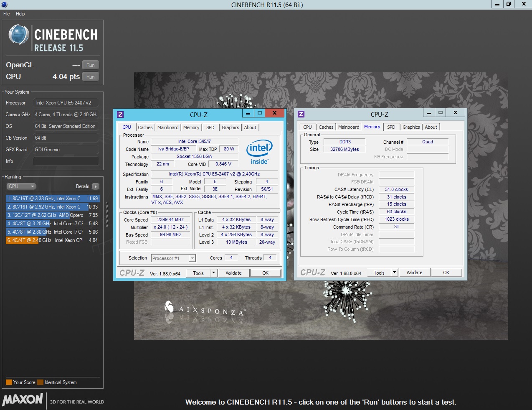Click Validate in left CPU-Z window

click(233, 273)
